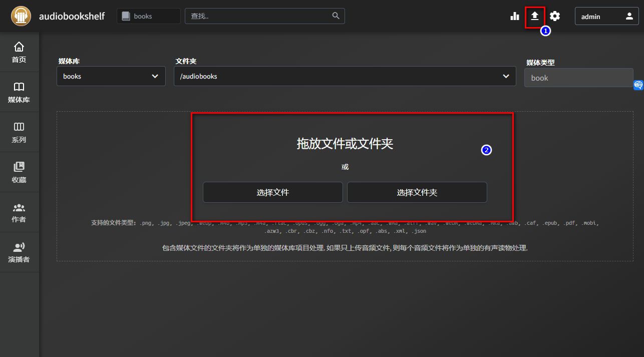
Task: Click the audiobookshelf logo icon
Action: point(21,16)
